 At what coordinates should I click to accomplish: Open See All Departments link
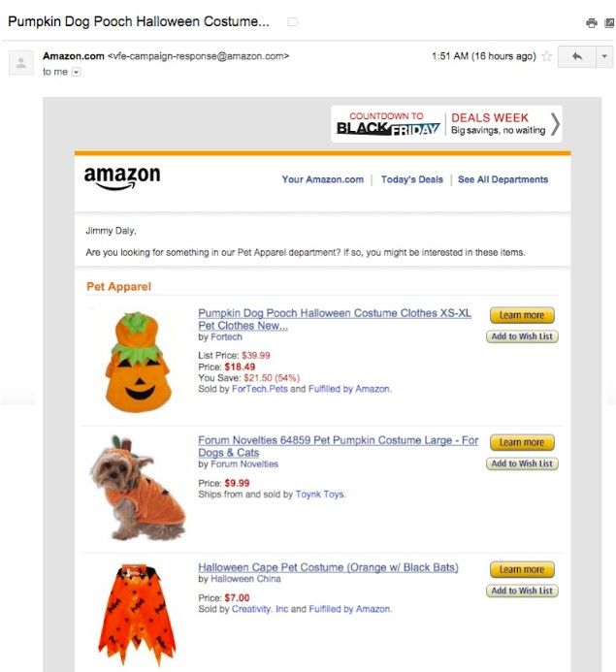(503, 179)
